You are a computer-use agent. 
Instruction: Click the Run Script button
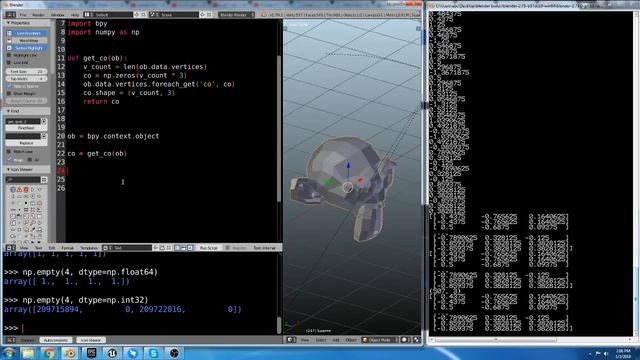(209, 248)
